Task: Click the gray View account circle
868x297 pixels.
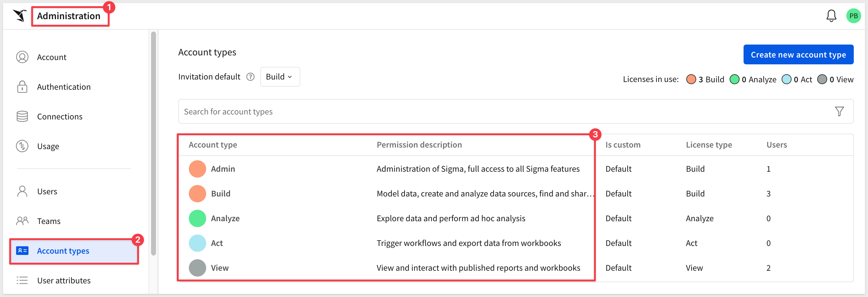Action: click(197, 268)
